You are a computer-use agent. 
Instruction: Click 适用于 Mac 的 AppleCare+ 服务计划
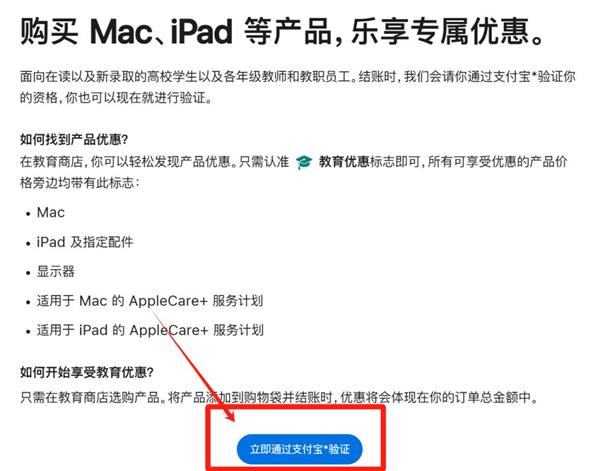click(150, 301)
